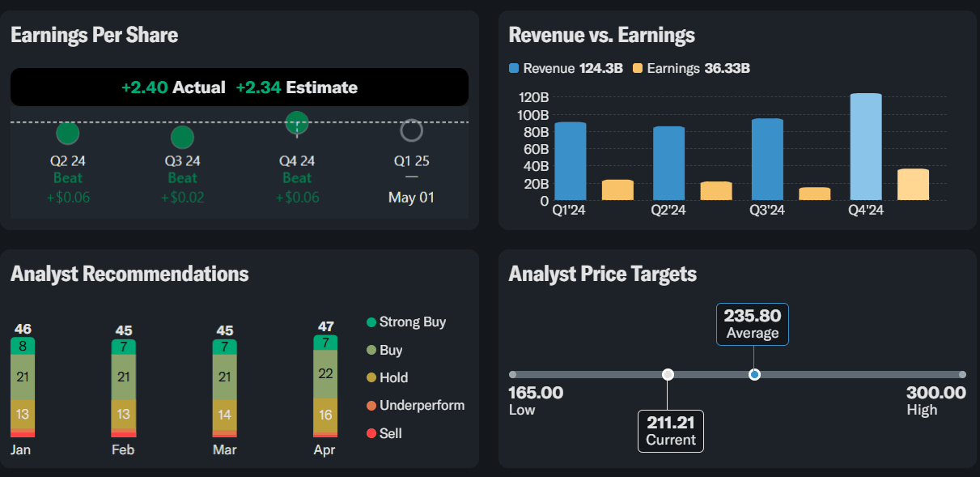Click the Q3'24 orange earnings bar
The image size is (980, 477).
(815, 194)
